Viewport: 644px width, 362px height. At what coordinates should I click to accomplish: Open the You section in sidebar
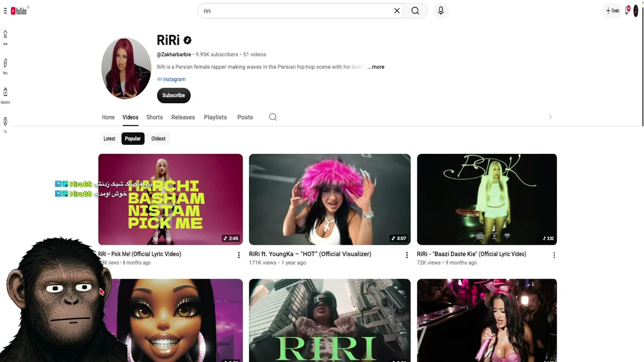pos(6,125)
